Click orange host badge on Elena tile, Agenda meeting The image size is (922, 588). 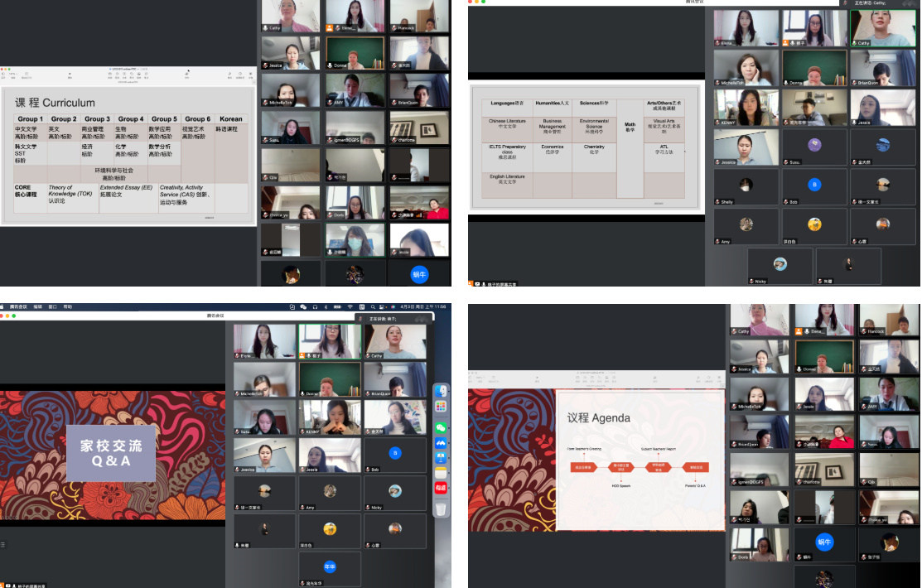tap(799, 331)
